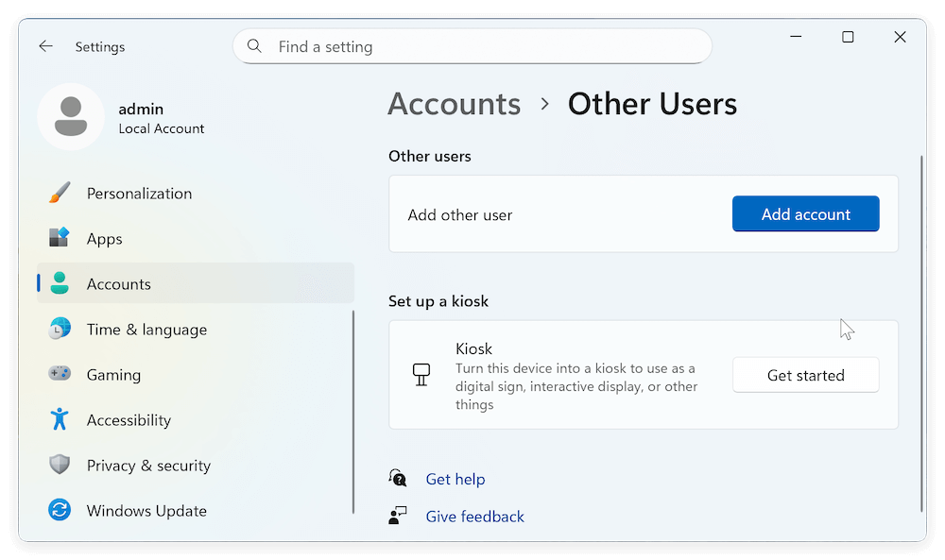This screenshot has height=560, width=945.
Task: Open the Give feedback link
Action: tap(474, 517)
